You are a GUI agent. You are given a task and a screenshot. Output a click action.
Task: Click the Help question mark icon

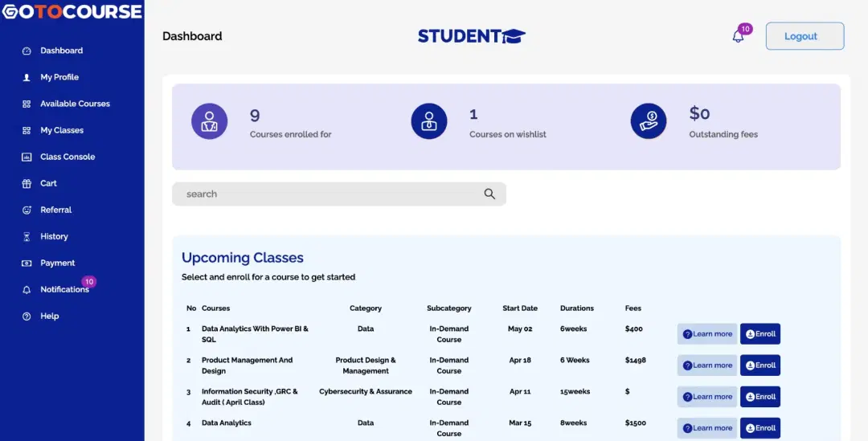tap(27, 316)
